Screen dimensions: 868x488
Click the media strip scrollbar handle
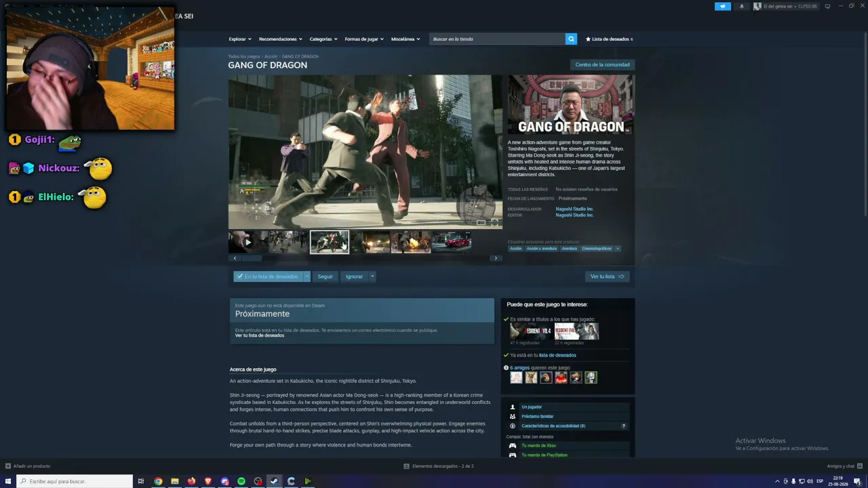pyautogui.click(x=252, y=258)
